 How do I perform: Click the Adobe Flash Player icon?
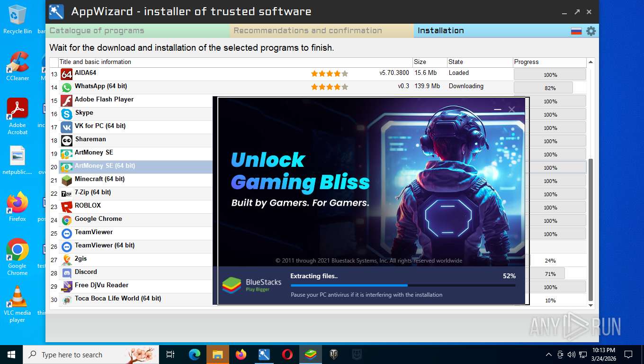click(67, 100)
